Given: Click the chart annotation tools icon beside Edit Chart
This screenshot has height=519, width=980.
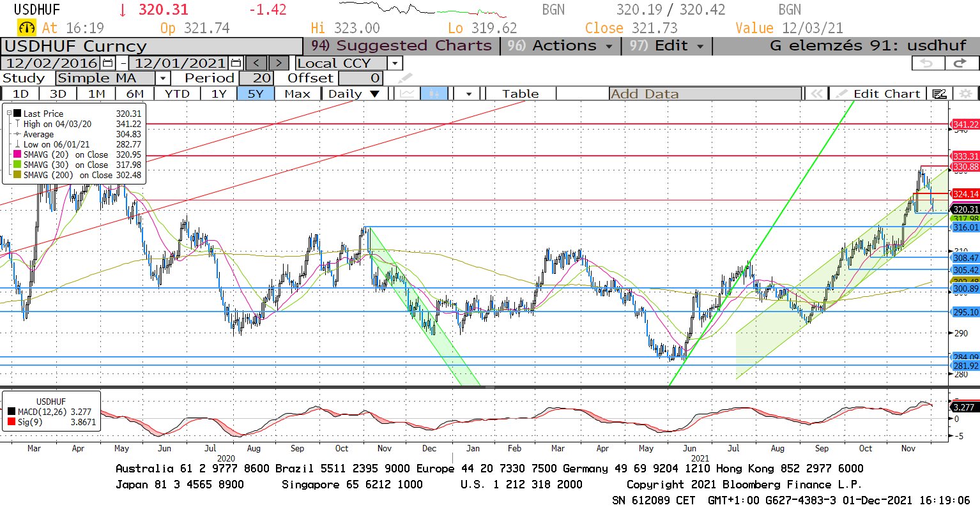Looking at the screenshot, I should 939,94.
